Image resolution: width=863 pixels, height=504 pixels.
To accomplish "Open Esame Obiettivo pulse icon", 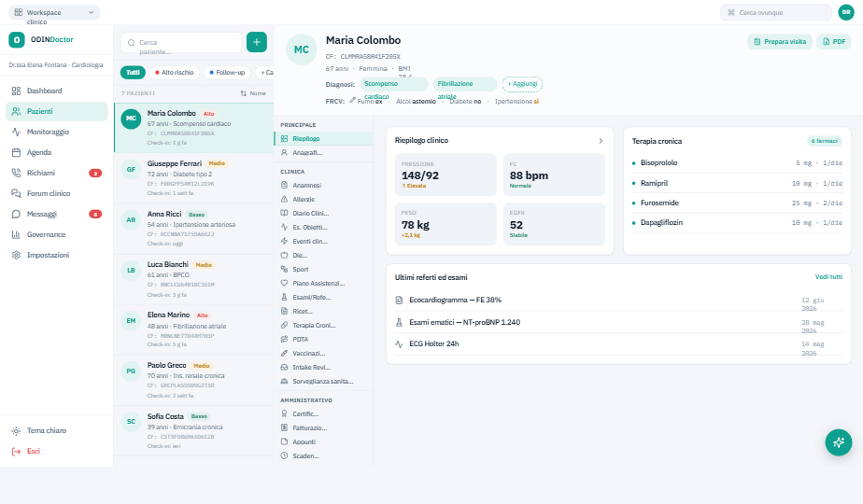I will (284, 227).
